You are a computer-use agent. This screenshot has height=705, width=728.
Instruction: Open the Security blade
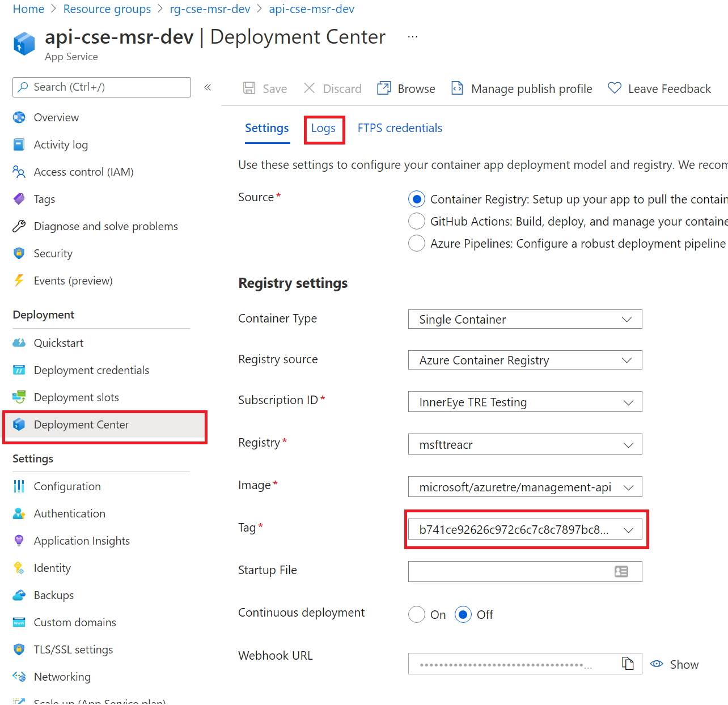(x=53, y=253)
